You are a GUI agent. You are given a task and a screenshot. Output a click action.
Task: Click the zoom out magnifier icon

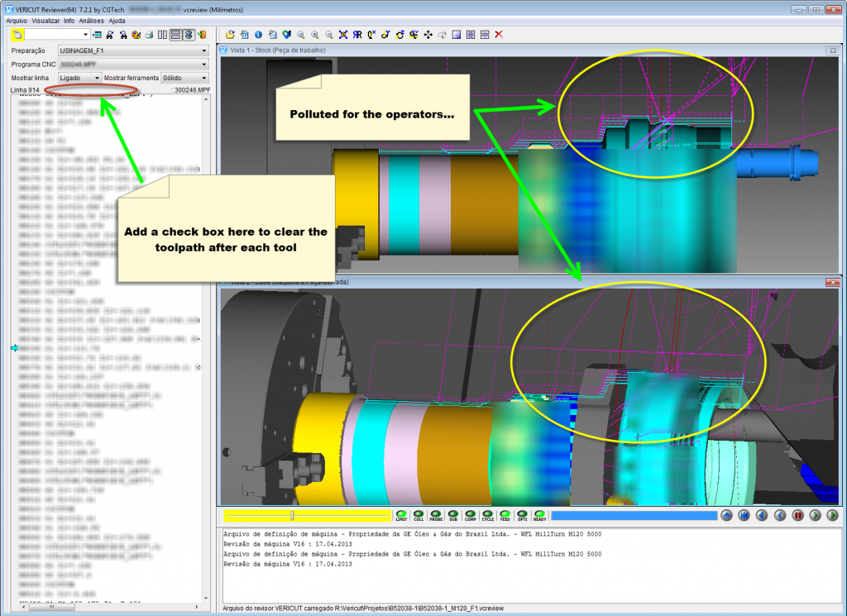click(x=329, y=35)
